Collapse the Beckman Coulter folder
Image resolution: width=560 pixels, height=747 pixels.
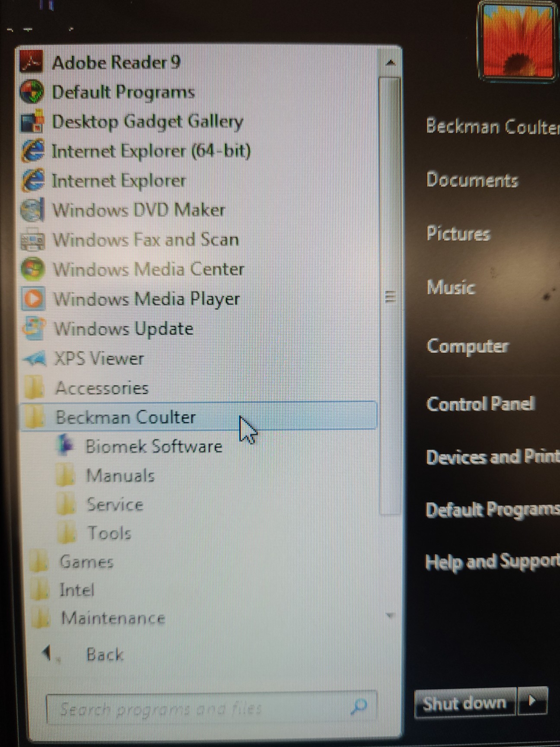pos(125,417)
